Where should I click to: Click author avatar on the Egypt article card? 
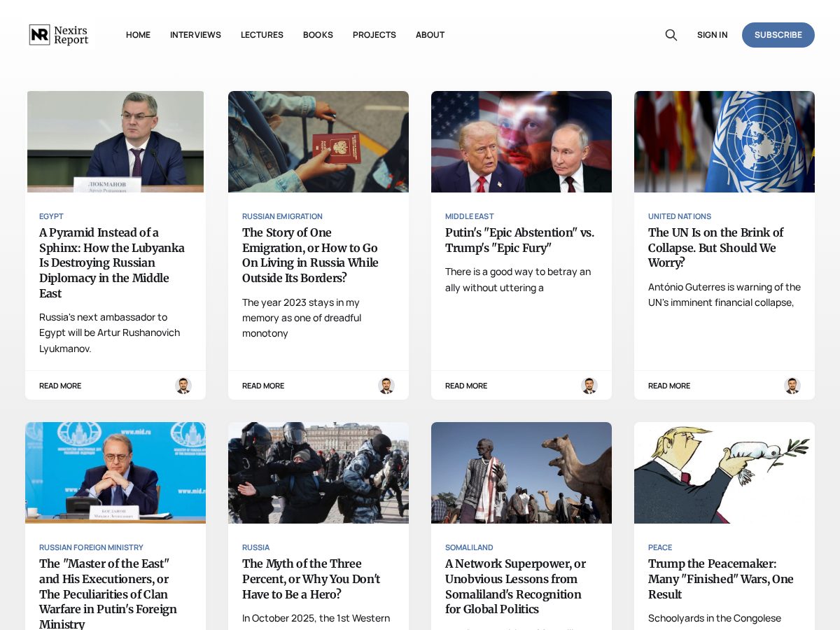click(183, 386)
